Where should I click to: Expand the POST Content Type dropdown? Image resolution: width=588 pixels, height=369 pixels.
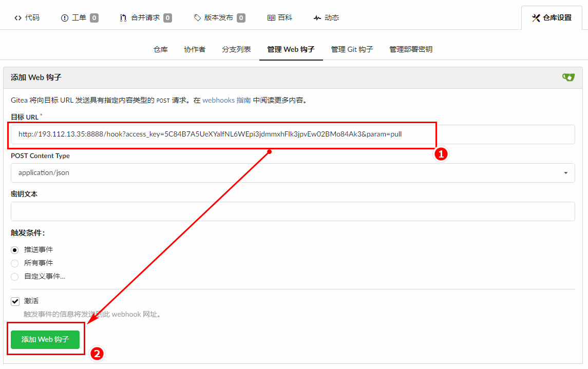[293, 173]
